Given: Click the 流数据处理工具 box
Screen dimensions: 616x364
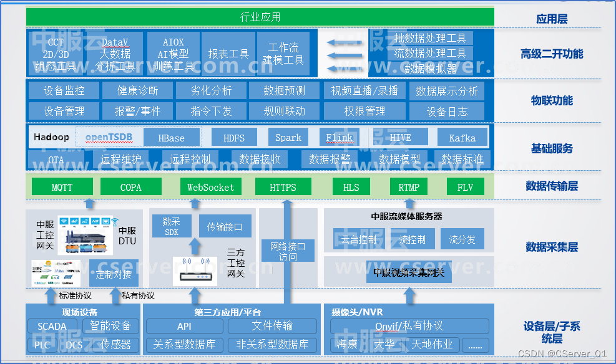Looking at the screenshot, I should pos(430,53).
